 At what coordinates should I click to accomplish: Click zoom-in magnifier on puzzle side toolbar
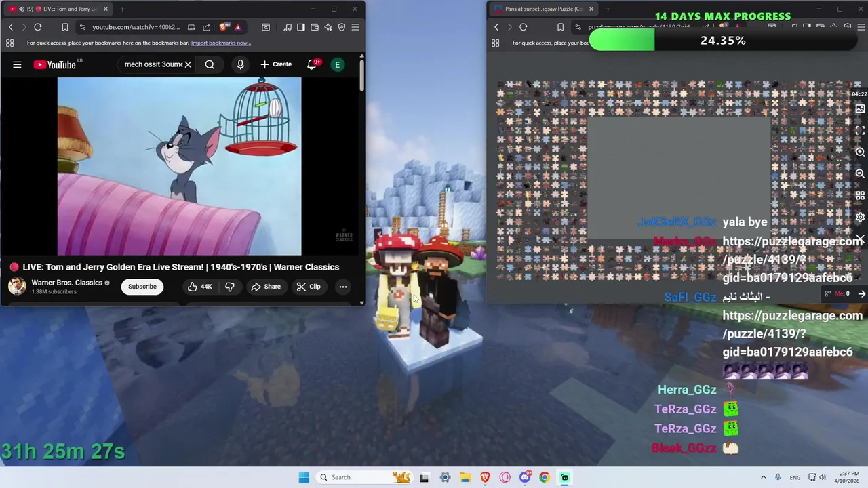click(x=860, y=152)
